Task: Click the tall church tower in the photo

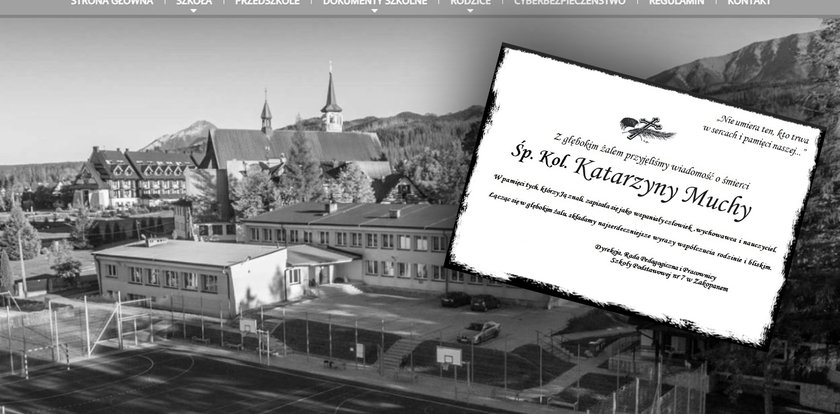Action: coord(331,100)
